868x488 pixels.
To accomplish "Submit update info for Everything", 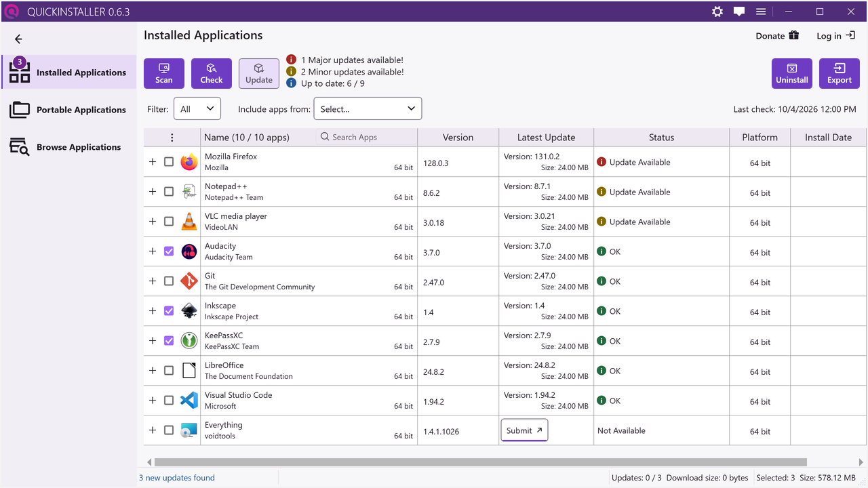I will tap(524, 430).
